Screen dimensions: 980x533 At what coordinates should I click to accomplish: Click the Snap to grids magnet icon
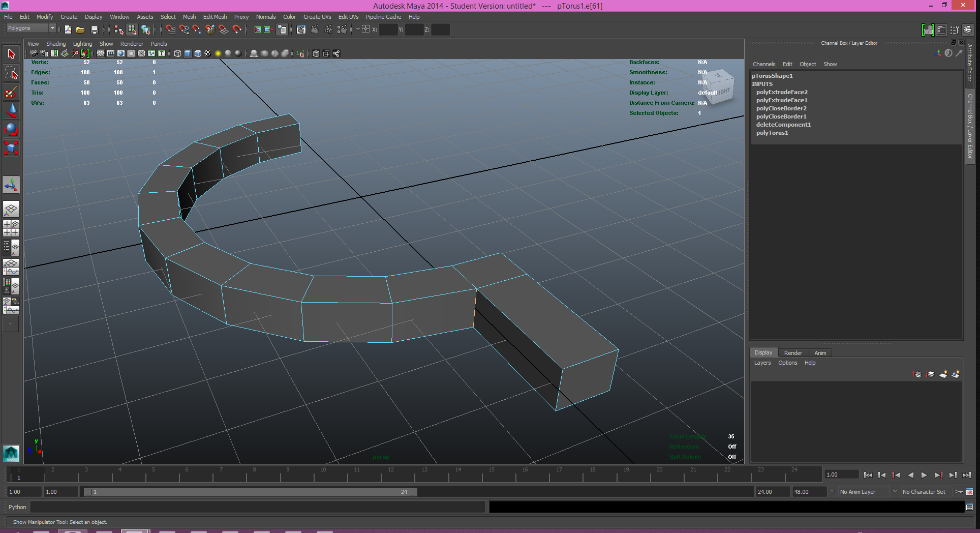pyautogui.click(x=170, y=29)
